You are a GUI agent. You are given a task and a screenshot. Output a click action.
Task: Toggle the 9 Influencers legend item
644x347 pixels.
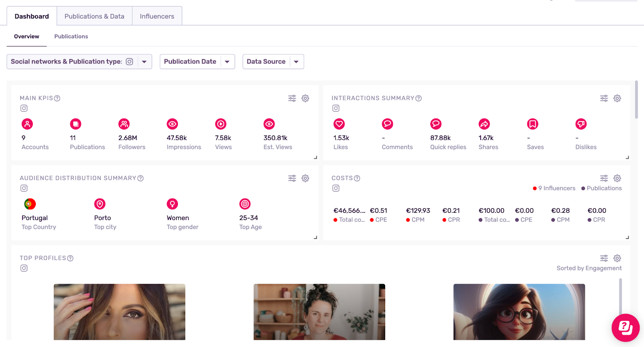tap(554, 188)
